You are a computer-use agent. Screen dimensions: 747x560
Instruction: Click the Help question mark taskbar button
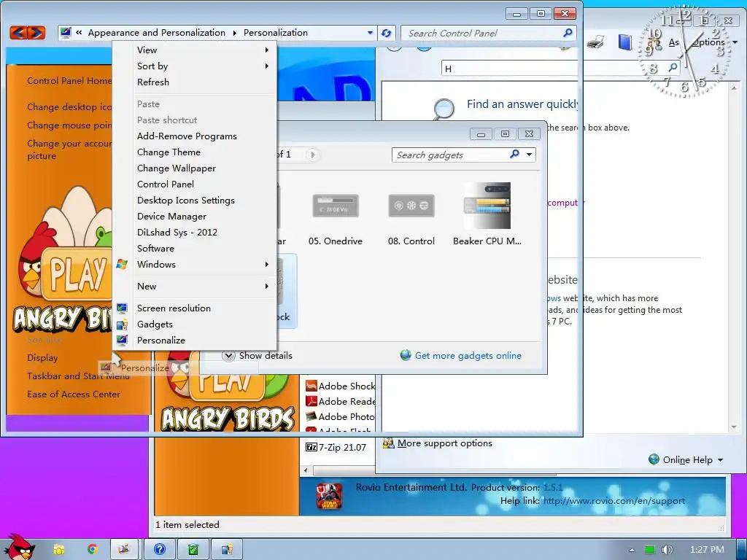coord(160,550)
